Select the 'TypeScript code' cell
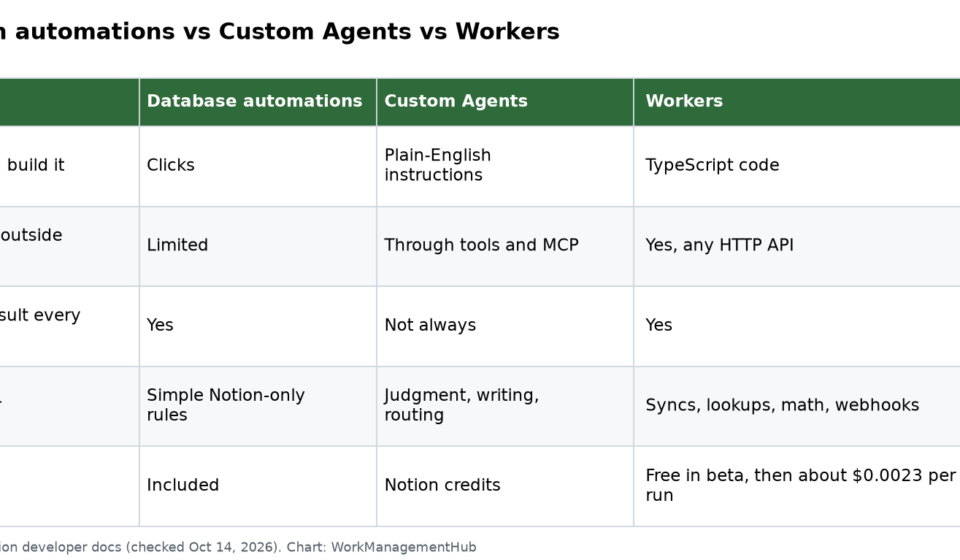This screenshot has height=560, width=960. 797,166
